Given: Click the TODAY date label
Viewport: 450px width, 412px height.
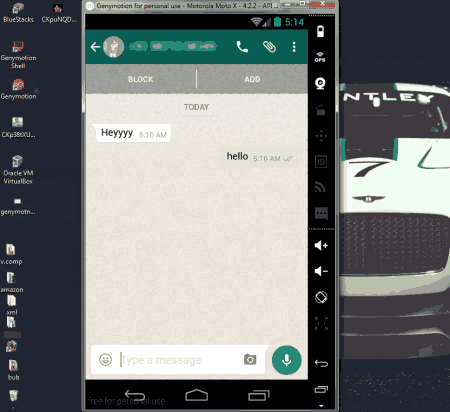Looking at the screenshot, I should 196,107.
